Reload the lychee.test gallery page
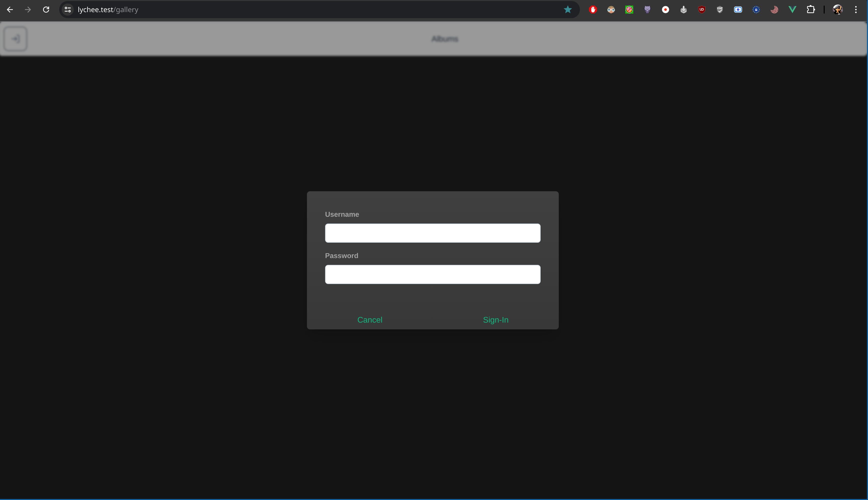The height and width of the screenshot is (500, 868). pyautogui.click(x=46, y=10)
